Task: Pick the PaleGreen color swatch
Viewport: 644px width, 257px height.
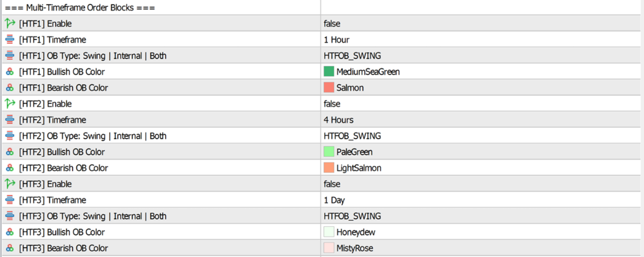Action: point(328,152)
